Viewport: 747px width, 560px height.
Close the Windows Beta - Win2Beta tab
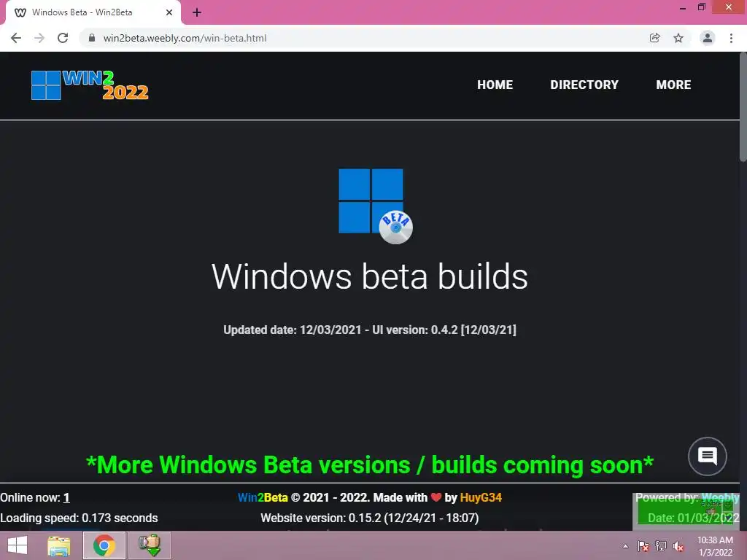pyautogui.click(x=169, y=12)
